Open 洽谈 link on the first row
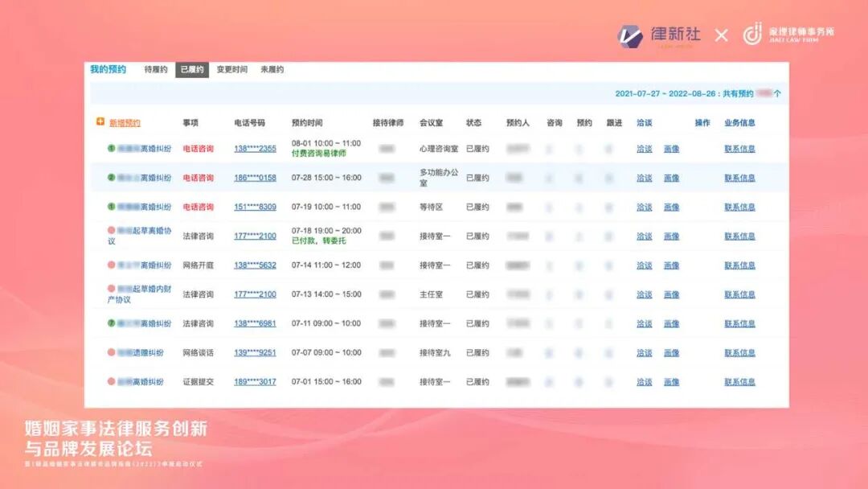Image resolution: width=868 pixels, height=489 pixels. (645, 148)
